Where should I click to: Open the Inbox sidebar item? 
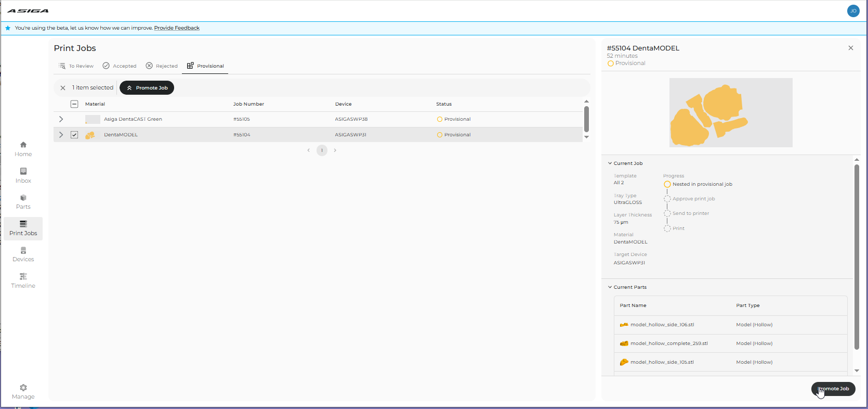coord(23,175)
